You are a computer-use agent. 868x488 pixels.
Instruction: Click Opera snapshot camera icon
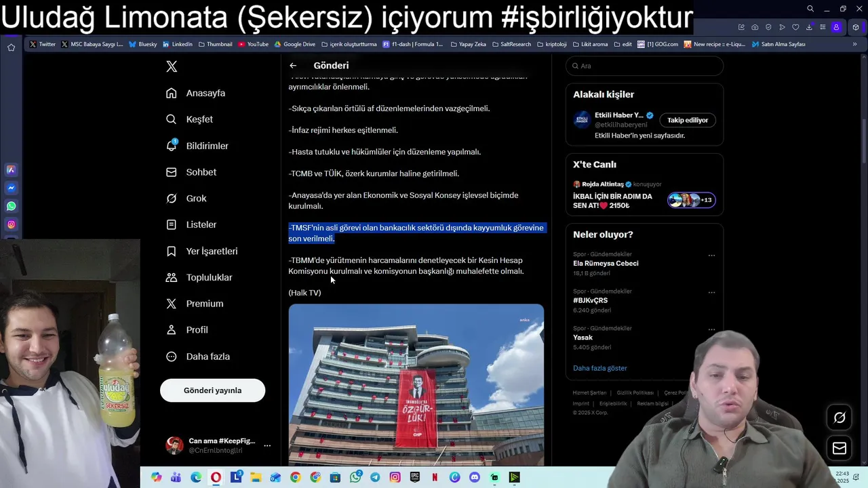[x=755, y=27]
